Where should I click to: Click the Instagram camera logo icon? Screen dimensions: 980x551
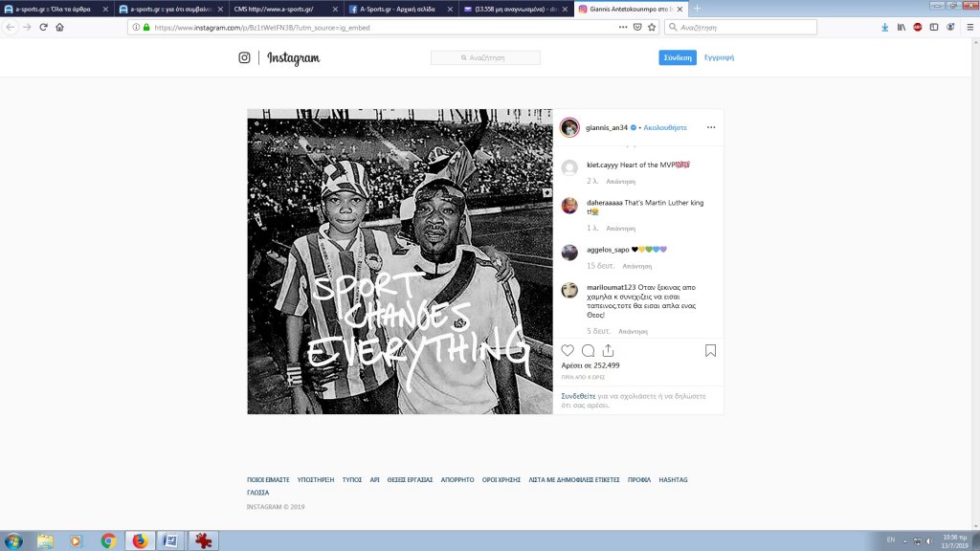[245, 58]
